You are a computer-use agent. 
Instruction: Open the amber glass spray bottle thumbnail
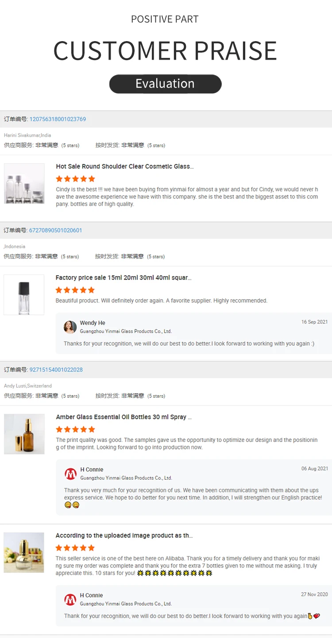click(24, 434)
